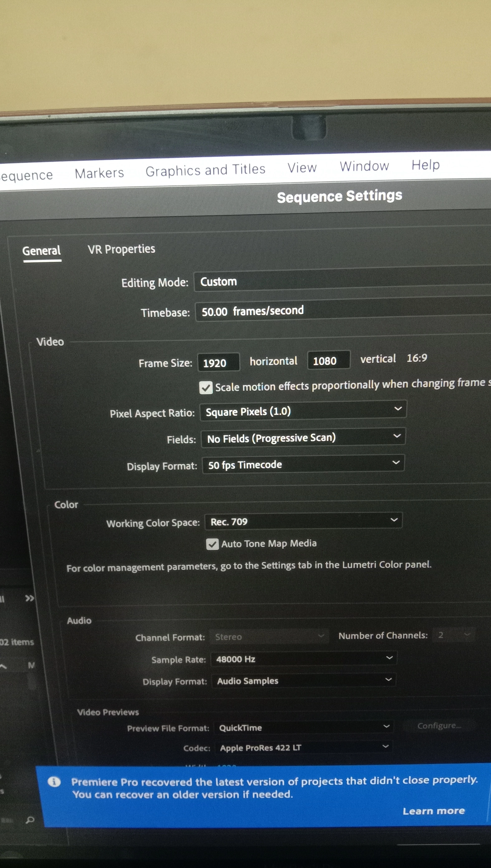
Task: Switch to the VR Properties tab
Action: click(121, 249)
